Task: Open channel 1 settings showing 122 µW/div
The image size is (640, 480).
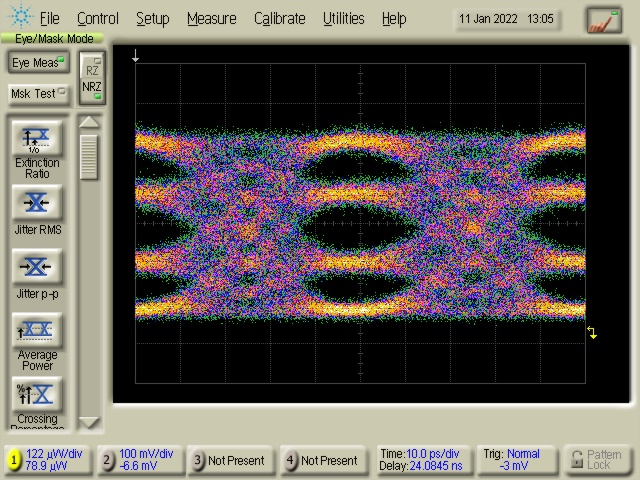Action: click(48, 460)
